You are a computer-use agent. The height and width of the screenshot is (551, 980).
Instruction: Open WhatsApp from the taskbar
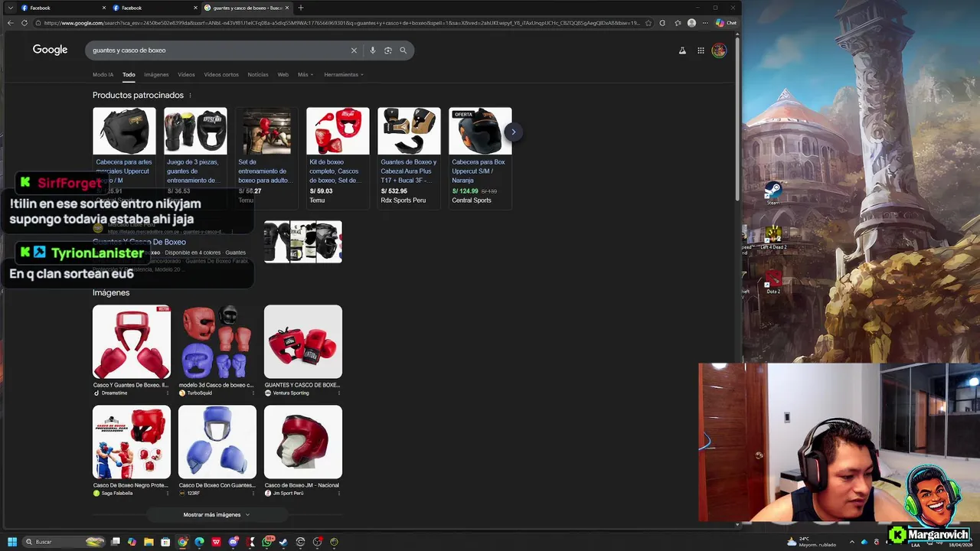pyautogui.click(x=267, y=542)
